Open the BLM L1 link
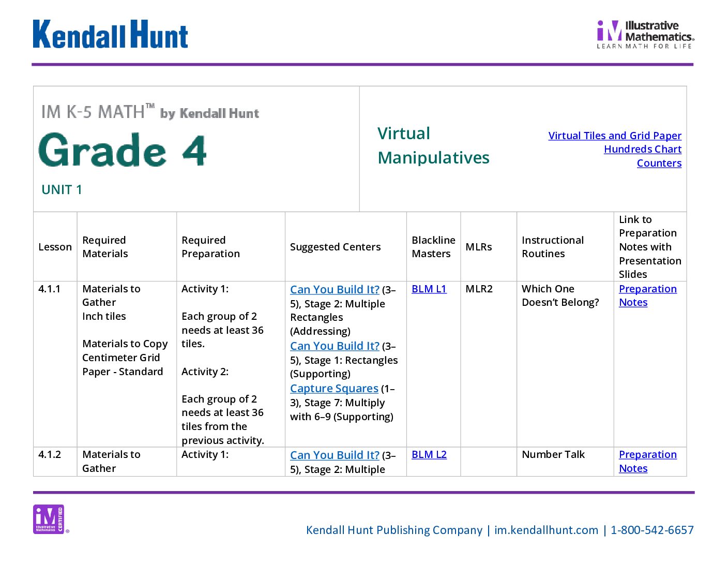 429,289
